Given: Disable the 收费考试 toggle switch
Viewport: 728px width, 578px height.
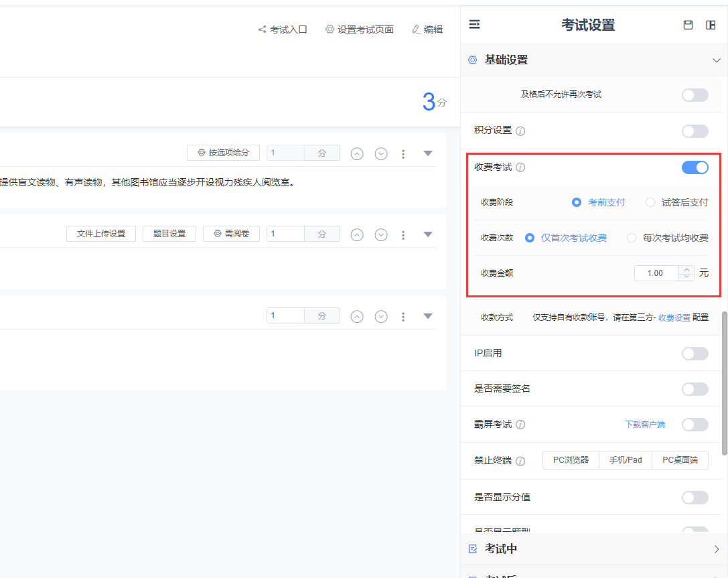Looking at the screenshot, I should pyautogui.click(x=695, y=167).
